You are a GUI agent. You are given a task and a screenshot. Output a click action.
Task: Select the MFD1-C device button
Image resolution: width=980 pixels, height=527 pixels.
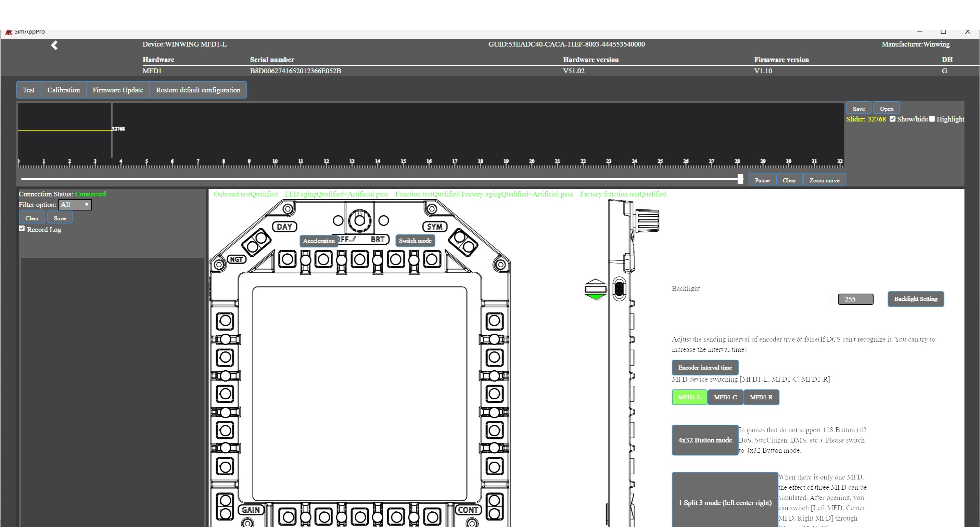(725, 397)
